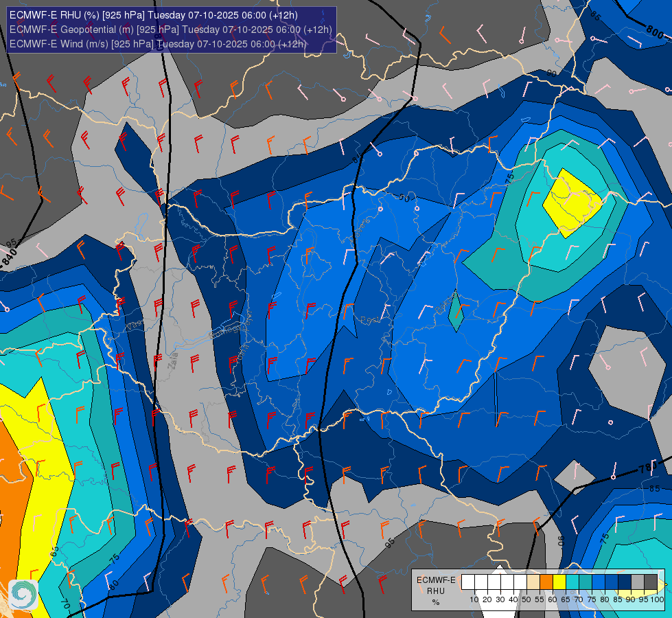Select the ECMWF-E Geopotential (m) title line
This screenshot has height=618, width=672.
pyautogui.click(x=170, y=30)
